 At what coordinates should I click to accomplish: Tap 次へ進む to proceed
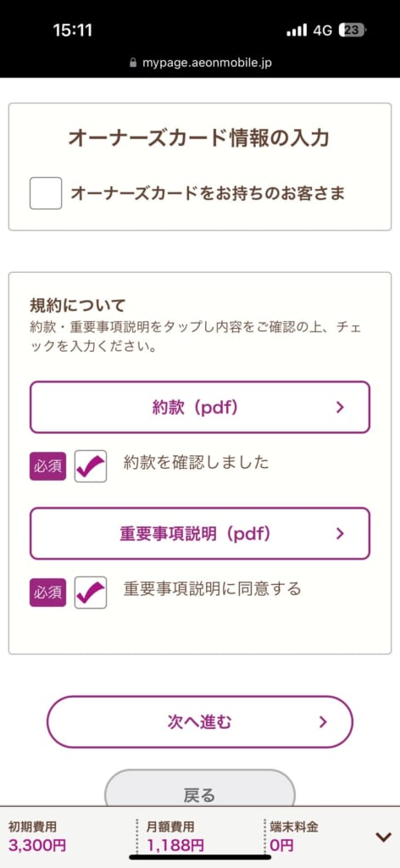tap(200, 721)
